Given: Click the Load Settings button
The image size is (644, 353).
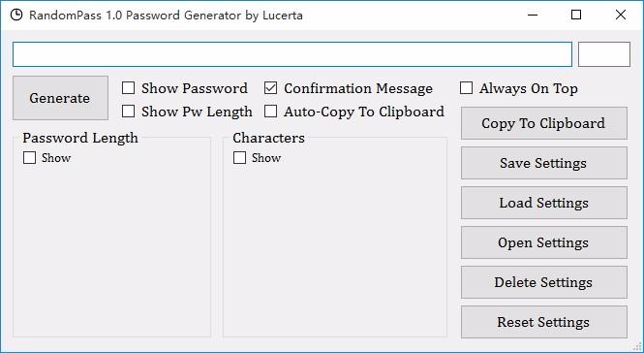Looking at the screenshot, I should click(x=544, y=203).
